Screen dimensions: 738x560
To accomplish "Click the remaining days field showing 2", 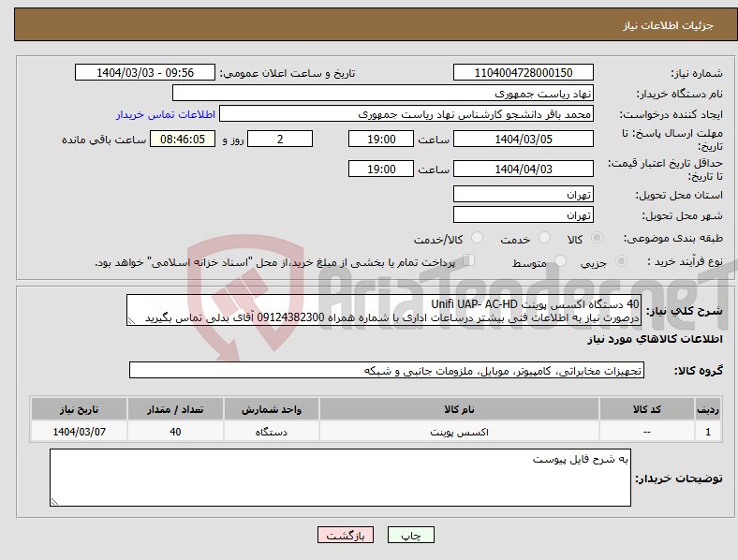I will coord(280,139).
